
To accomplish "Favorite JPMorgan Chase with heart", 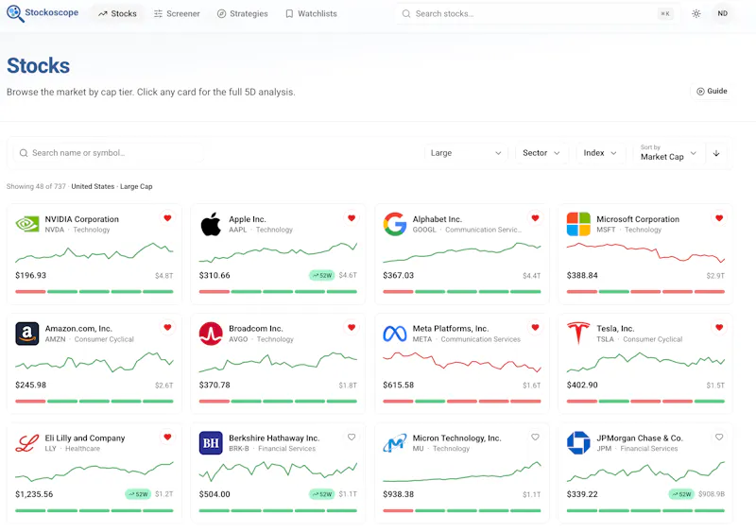I will (719, 437).
